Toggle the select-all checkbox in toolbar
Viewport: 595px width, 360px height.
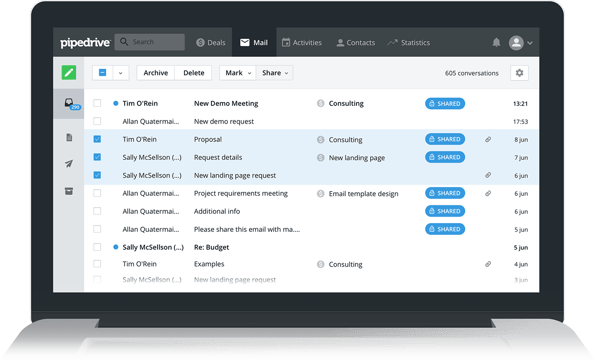click(x=102, y=72)
